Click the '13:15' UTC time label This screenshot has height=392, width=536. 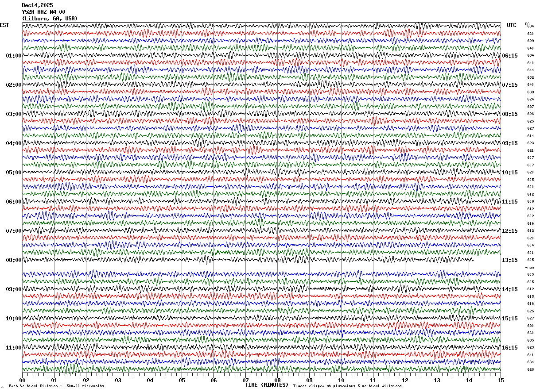[510, 260]
